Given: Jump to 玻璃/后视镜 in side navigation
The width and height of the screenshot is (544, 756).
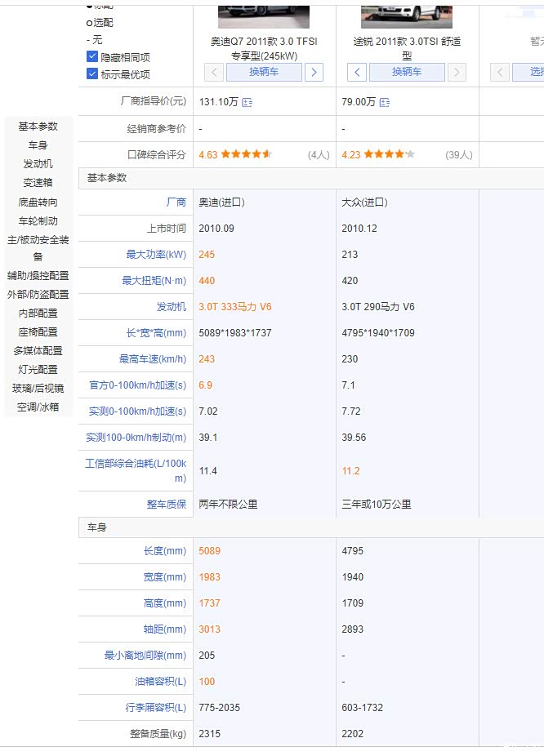Looking at the screenshot, I should point(38,389).
